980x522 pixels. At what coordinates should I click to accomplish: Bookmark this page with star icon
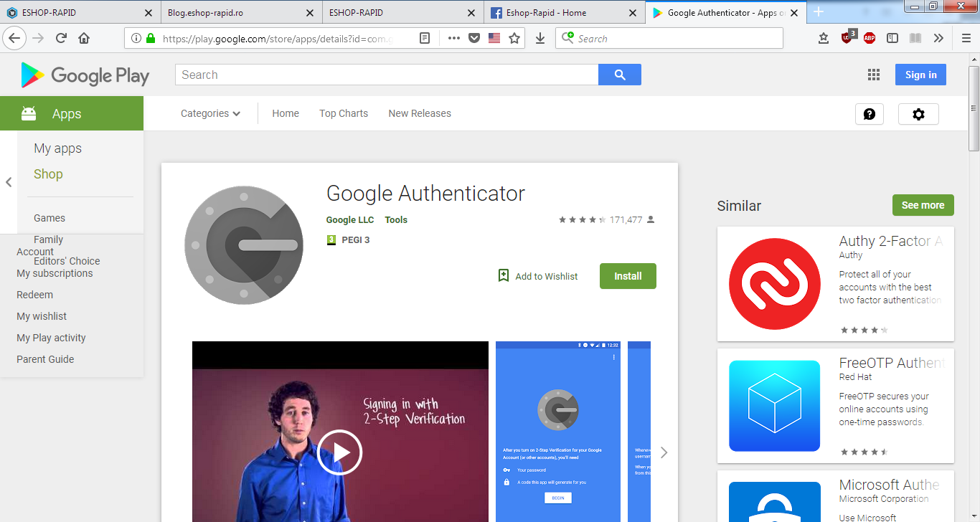pos(514,39)
